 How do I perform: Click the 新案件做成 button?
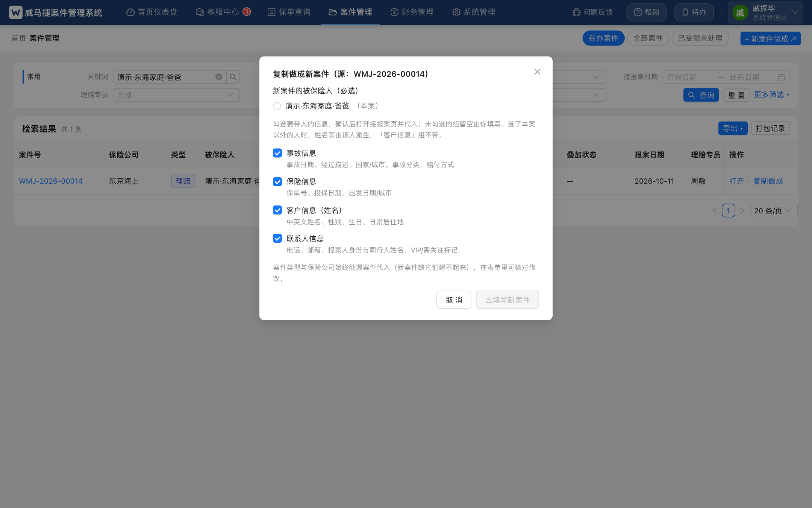pos(770,38)
